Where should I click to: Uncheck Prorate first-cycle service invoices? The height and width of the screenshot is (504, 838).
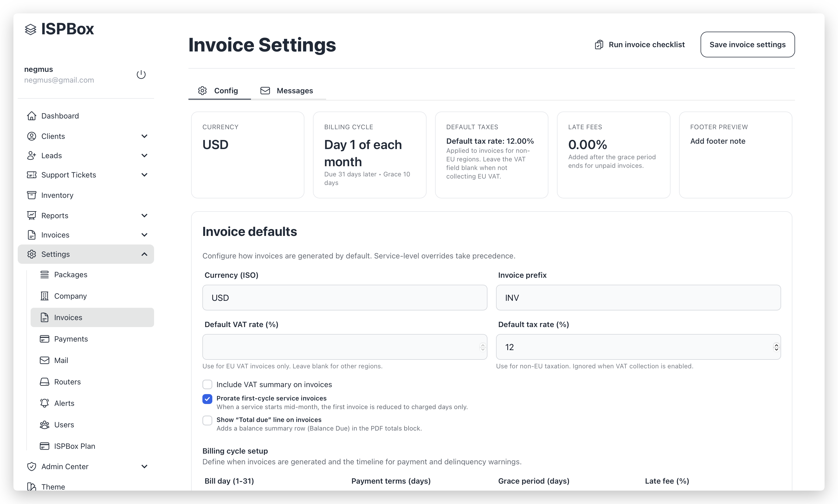click(207, 399)
